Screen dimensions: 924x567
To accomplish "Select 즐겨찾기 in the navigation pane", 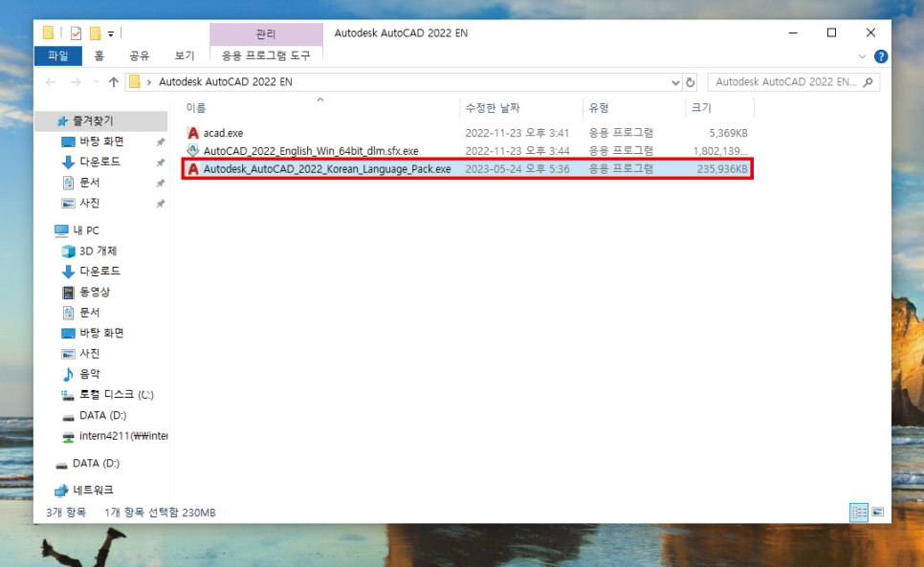I will click(93, 120).
